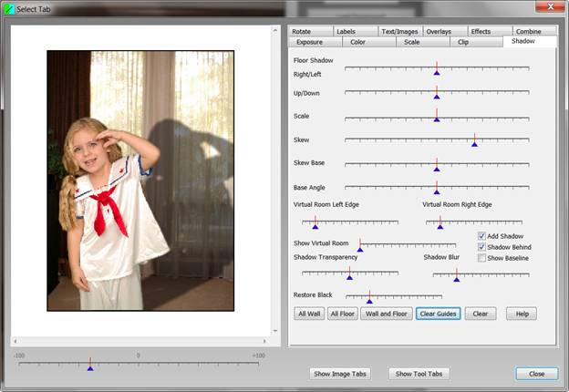
Task: Click the Shadow Blur slider
Action: pos(481,273)
